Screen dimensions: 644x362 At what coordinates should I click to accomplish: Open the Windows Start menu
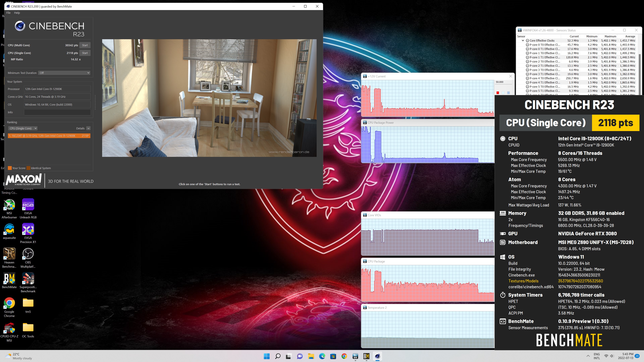tap(267, 356)
